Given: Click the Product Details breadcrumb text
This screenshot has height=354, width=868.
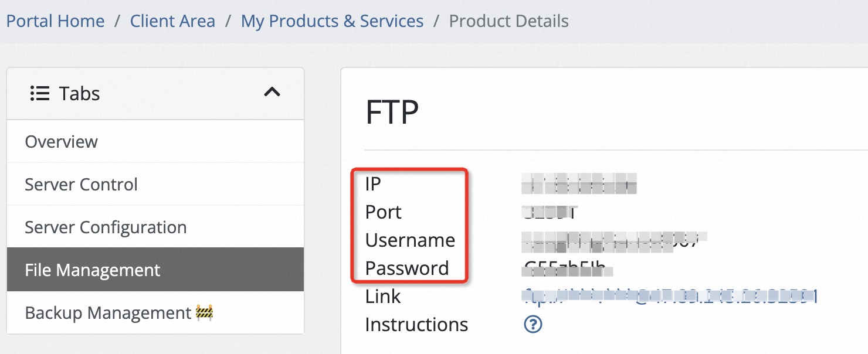Looking at the screenshot, I should pyautogui.click(x=508, y=21).
